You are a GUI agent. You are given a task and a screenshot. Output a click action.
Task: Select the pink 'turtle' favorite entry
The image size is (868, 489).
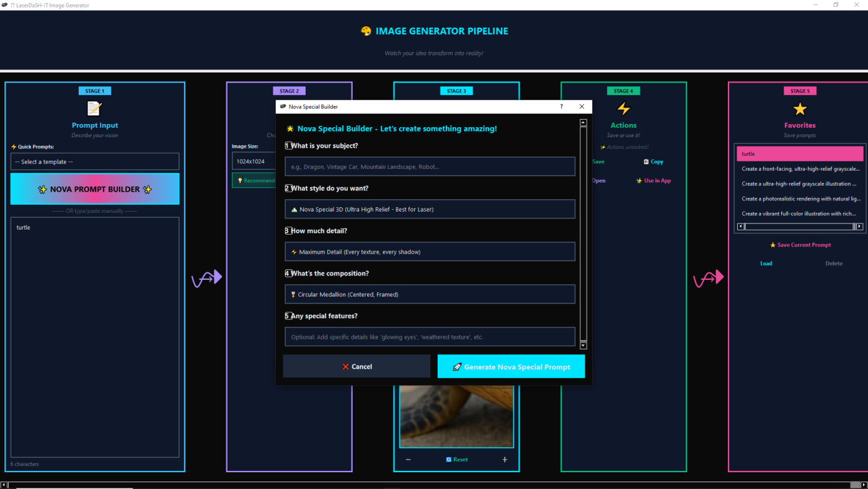pyautogui.click(x=800, y=154)
